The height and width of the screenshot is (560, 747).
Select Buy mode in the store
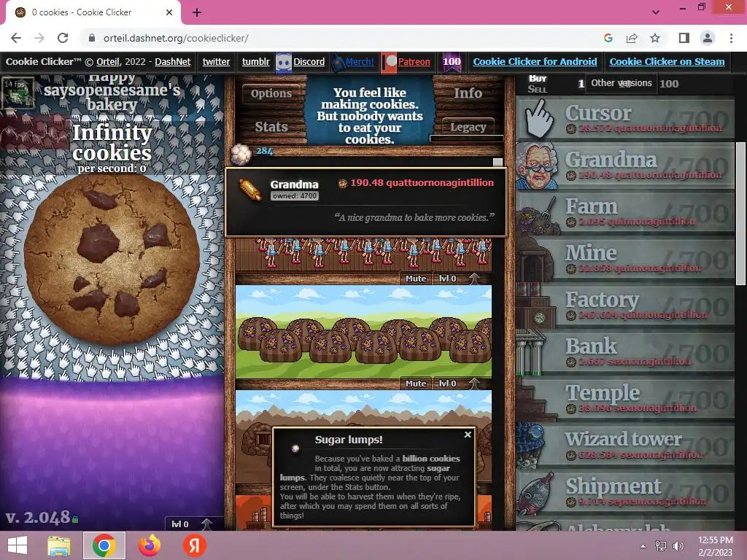click(x=538, y=79)
